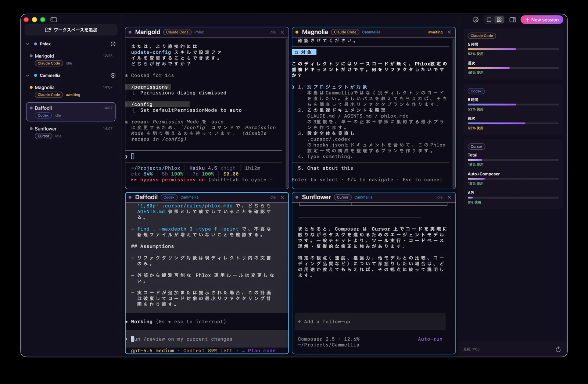
Task: Click Codex 週次 usage bar
Action: click(x=513, y=123)
